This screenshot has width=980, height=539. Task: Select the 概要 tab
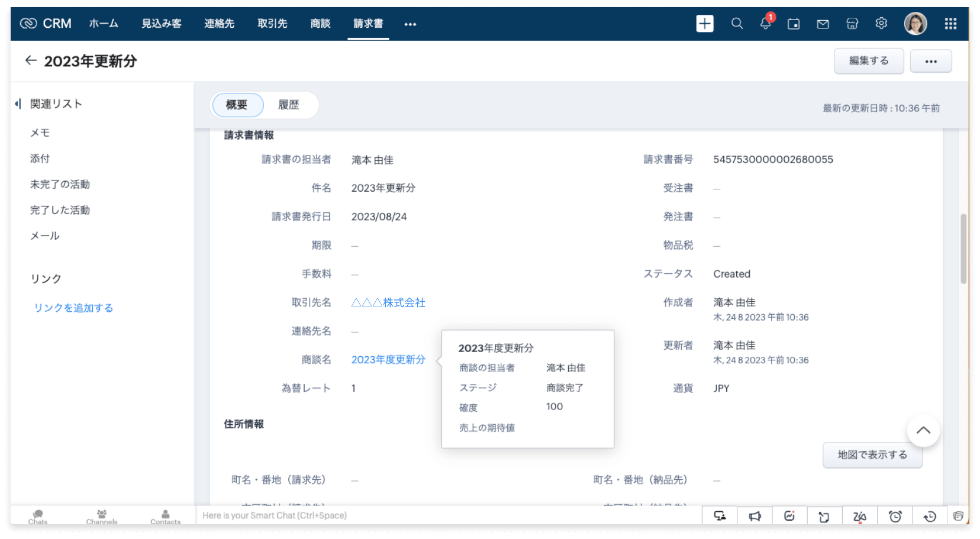point(237,105)
